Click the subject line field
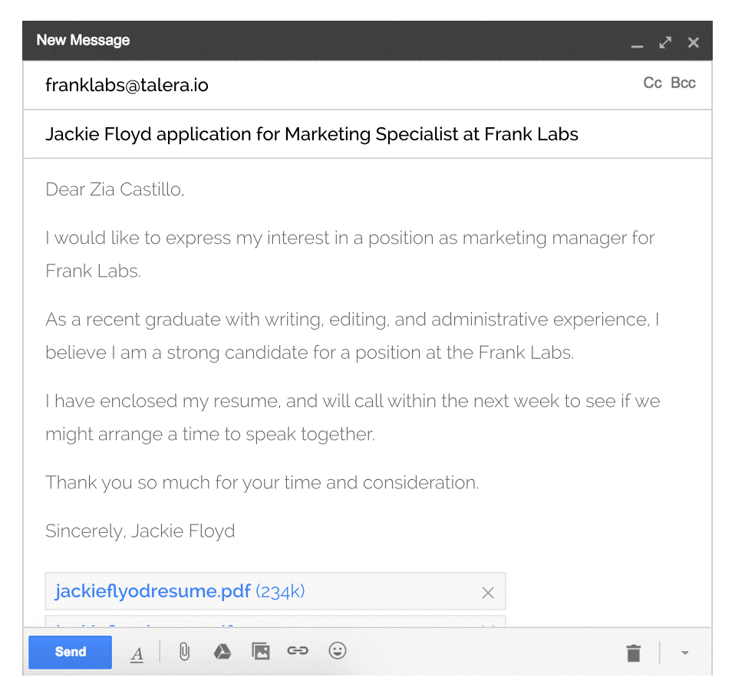Viewport: 735px width, 700px height. pyautogui.click(x=311, y=134)
